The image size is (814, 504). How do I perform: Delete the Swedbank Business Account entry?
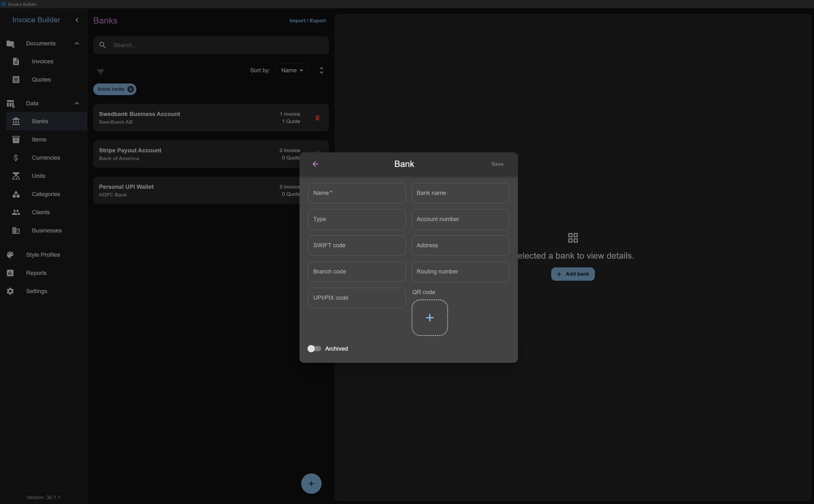[x=317, y=118]
